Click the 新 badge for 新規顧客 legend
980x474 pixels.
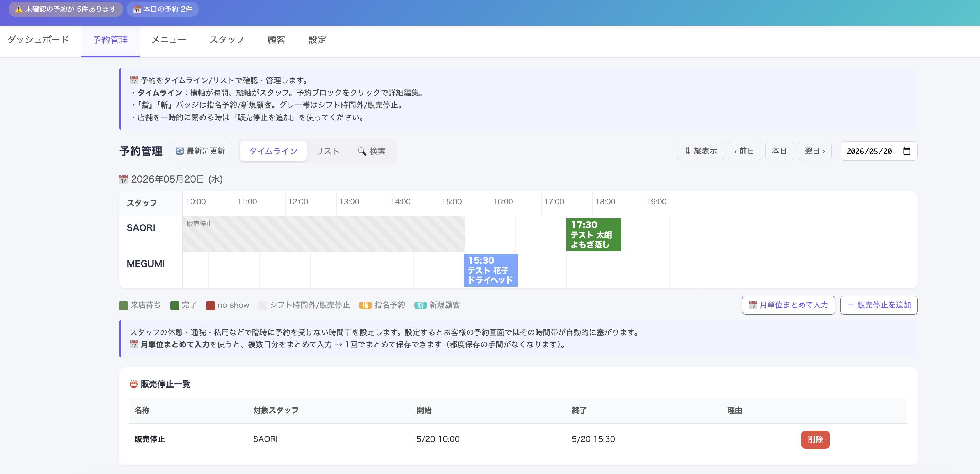(420, 305)
